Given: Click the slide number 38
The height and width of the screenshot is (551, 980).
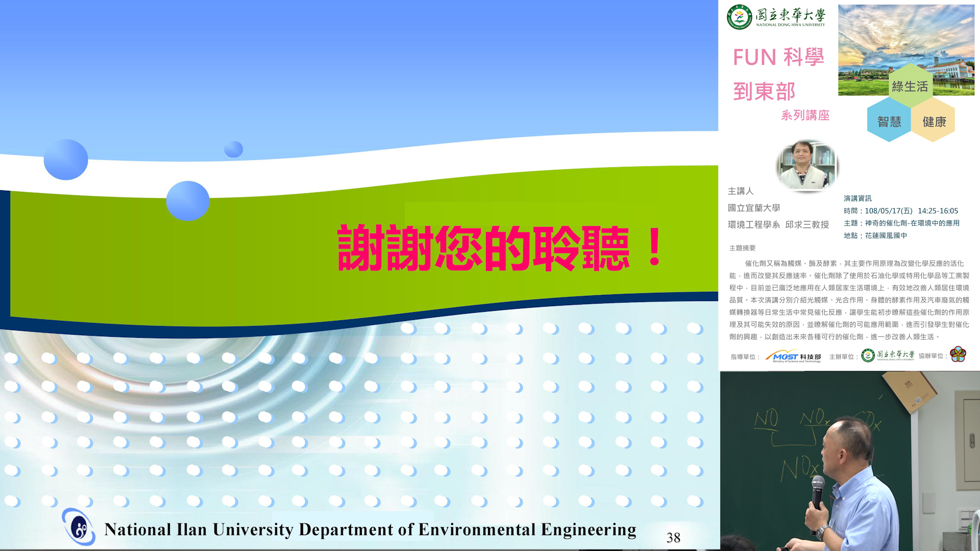Looking at the screenshot, I should click(x=673, y=537).
